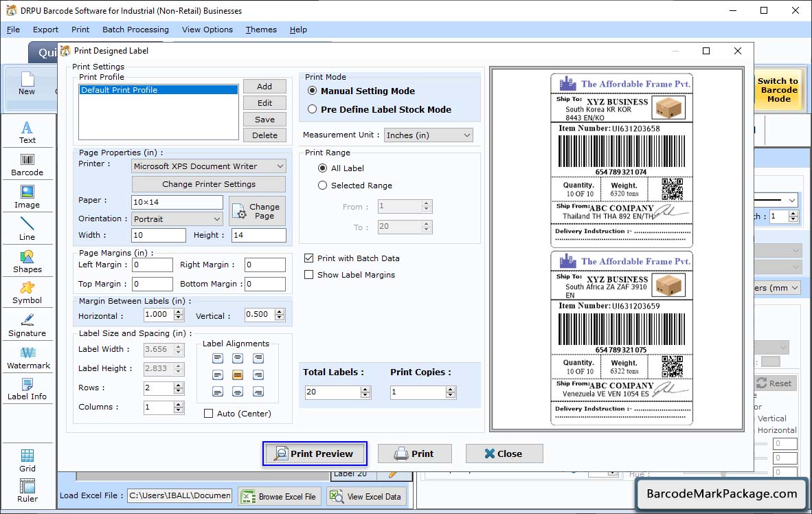Open the View Options menu
Viewport: 812px width, 514px height.
tap(207, 30)
